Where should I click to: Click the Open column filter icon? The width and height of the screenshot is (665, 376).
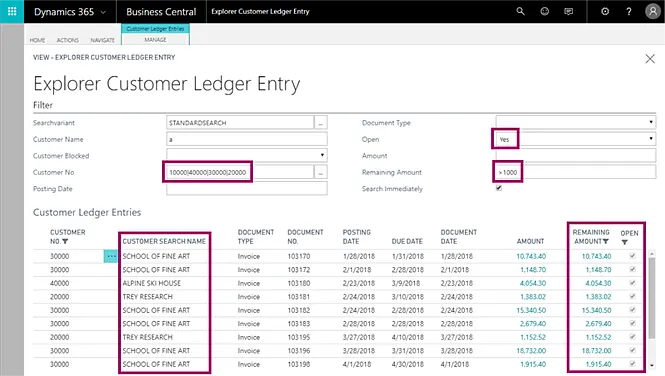625,242
